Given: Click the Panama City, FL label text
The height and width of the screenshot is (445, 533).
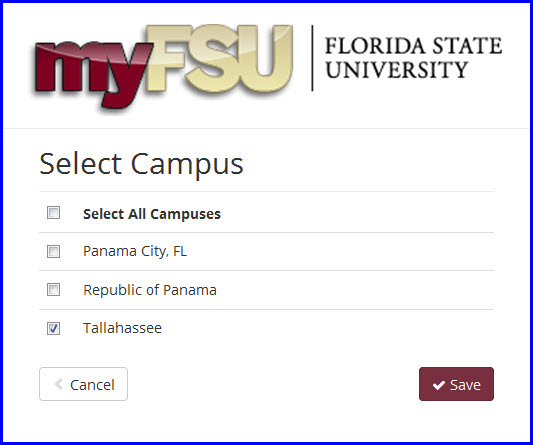Looking at the screenshot, I should [135, 252].
